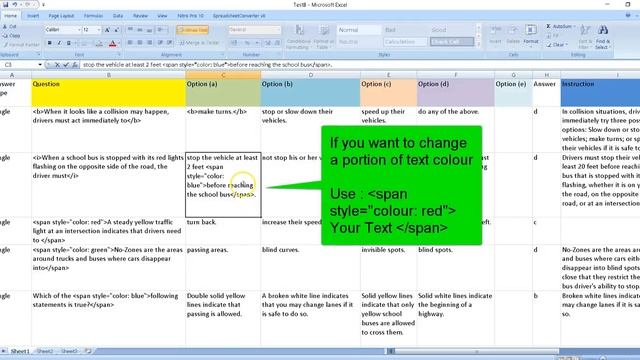
Task: Switch to the Insert ribbon tab
Action: [33, 16]
